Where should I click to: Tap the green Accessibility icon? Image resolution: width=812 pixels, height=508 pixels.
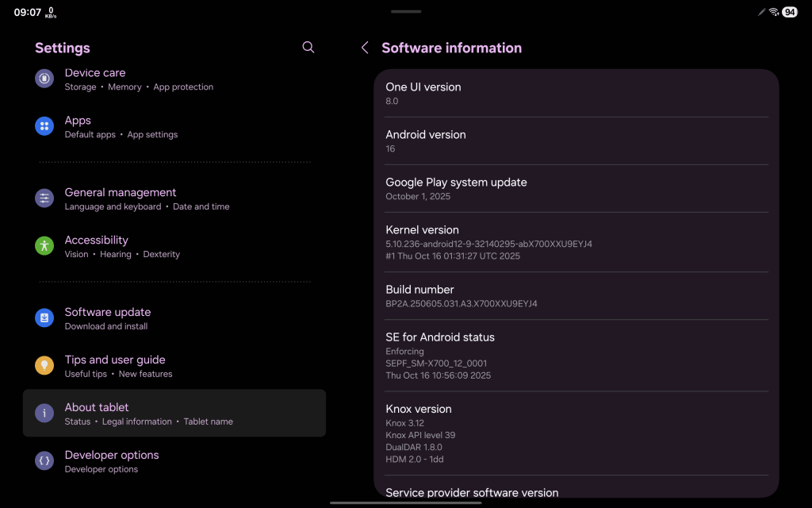coord(44,246)
